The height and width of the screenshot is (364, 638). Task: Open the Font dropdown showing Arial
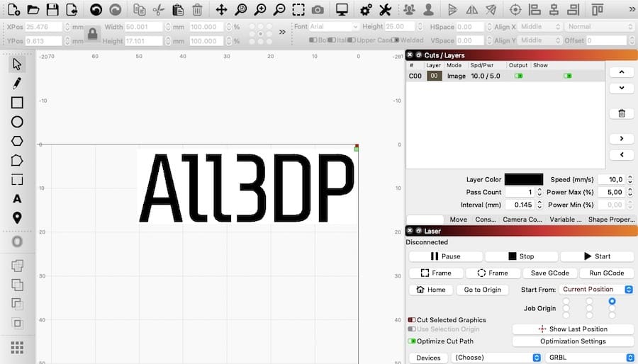tap(334, 27)
